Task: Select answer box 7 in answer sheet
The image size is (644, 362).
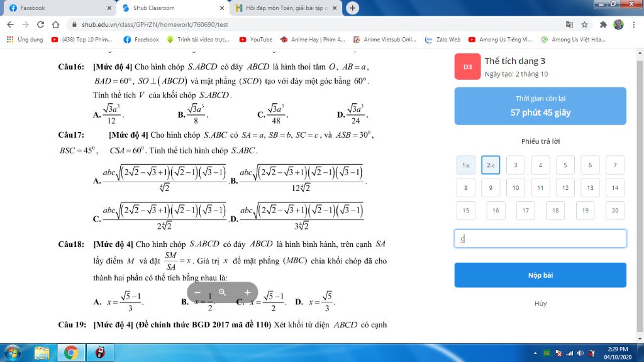Action: [x=615, y=165]
